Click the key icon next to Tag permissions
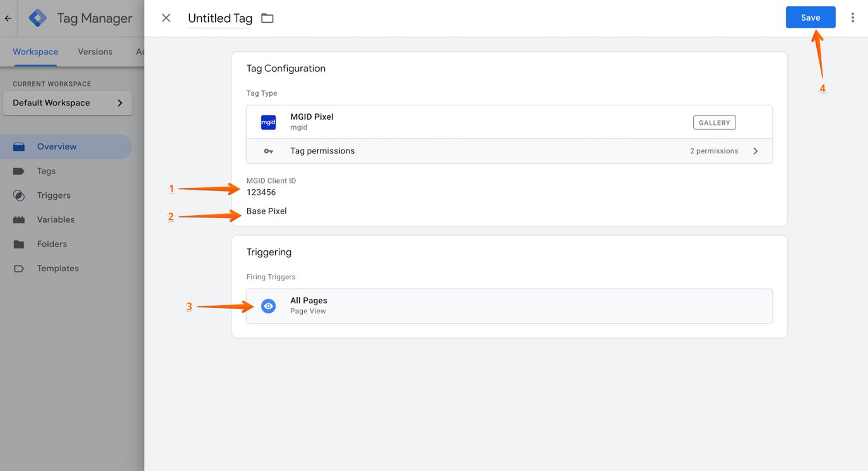Image resolution: width=868 pixels, height=471 pixels. [268, 151]
